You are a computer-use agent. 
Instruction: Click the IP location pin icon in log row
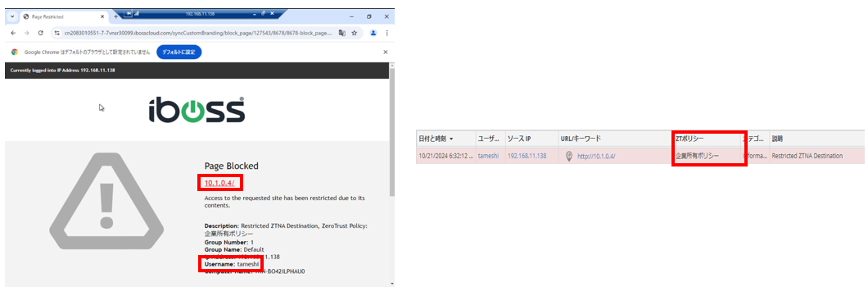tap(568, 157)
